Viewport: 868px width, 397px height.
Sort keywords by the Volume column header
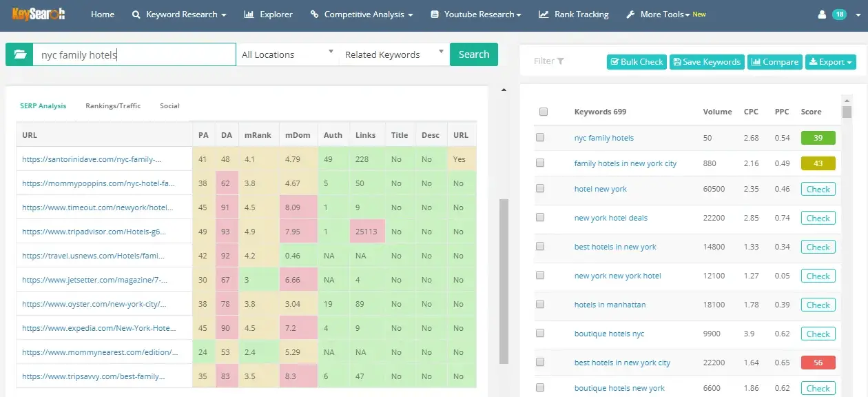717,112
